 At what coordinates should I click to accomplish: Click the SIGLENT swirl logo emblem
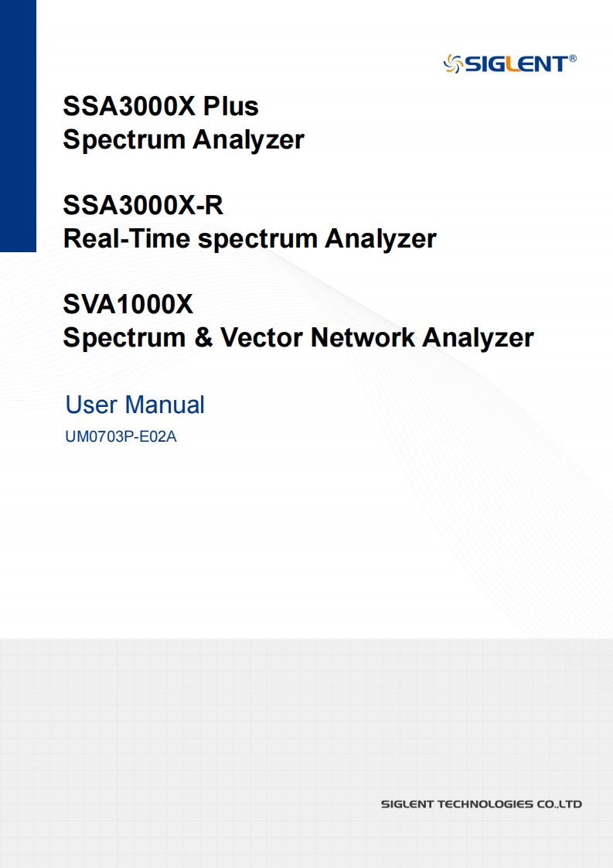[x=451, y=63]
